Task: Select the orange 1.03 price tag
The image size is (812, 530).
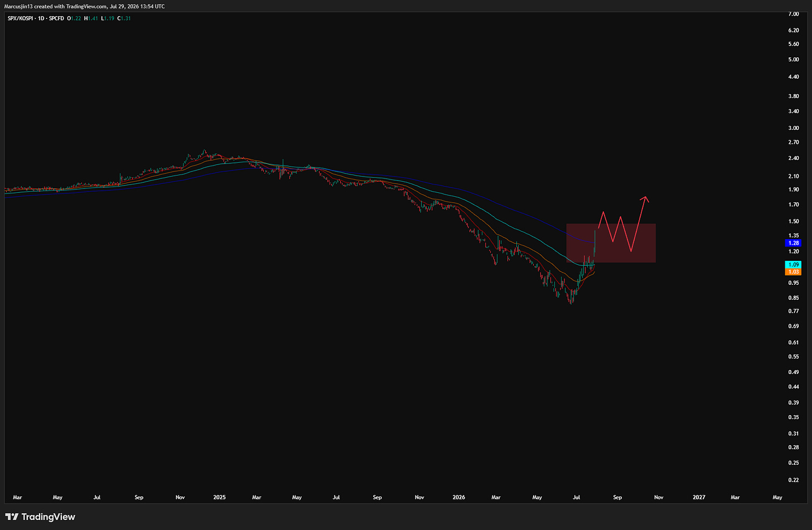Action: (792, 271)
